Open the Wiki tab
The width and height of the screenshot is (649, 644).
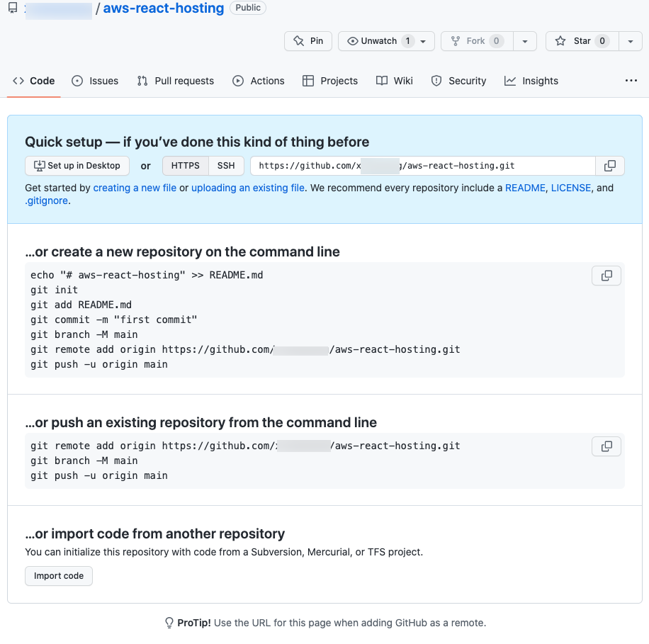pyautogui.click(x=395, y=81)
